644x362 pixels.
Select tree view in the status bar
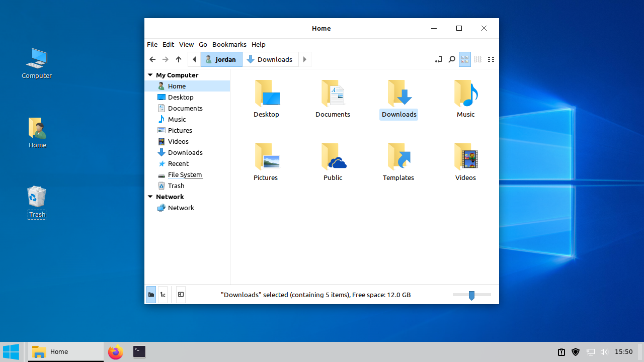[x=162, y=295]
